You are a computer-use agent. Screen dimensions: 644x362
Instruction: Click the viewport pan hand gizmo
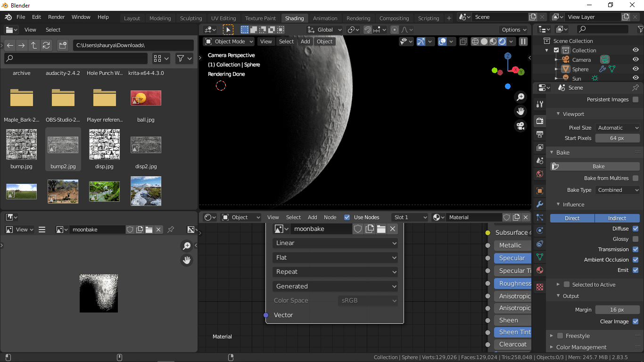pos(520,111)
